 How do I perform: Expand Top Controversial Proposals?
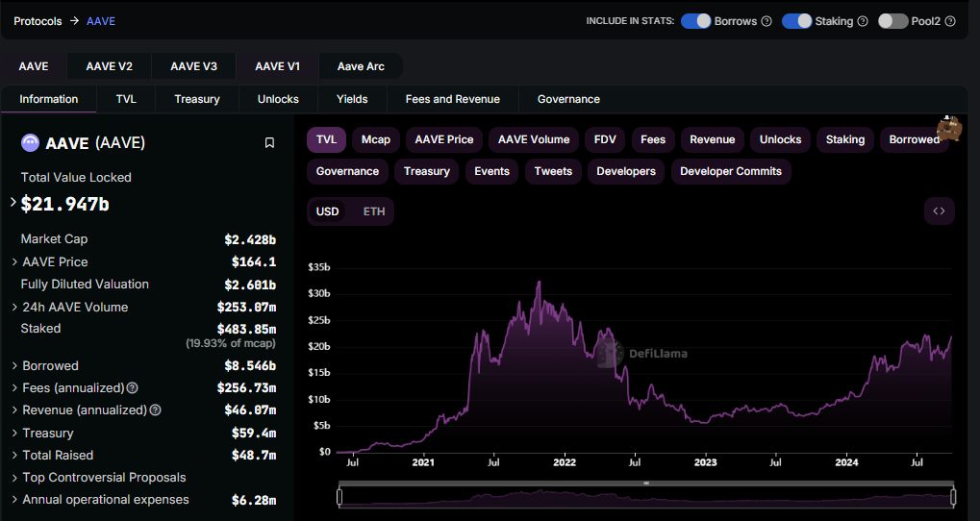(x=14, y=478)
